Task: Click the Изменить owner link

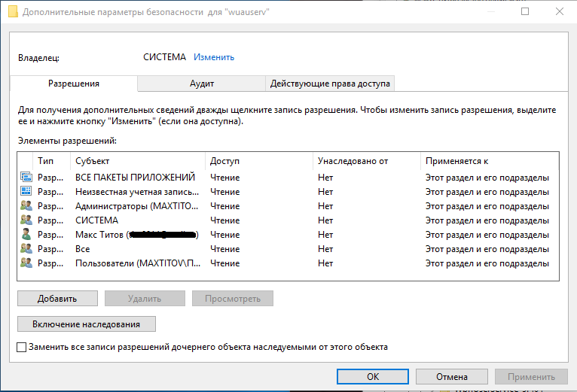Action: [214, 57]
